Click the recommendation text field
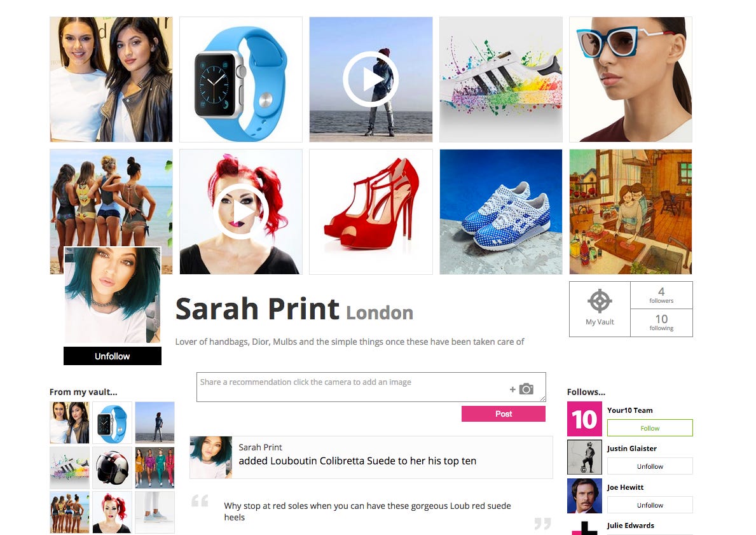Screen dimensions: 756x535 tap(371, 387)
